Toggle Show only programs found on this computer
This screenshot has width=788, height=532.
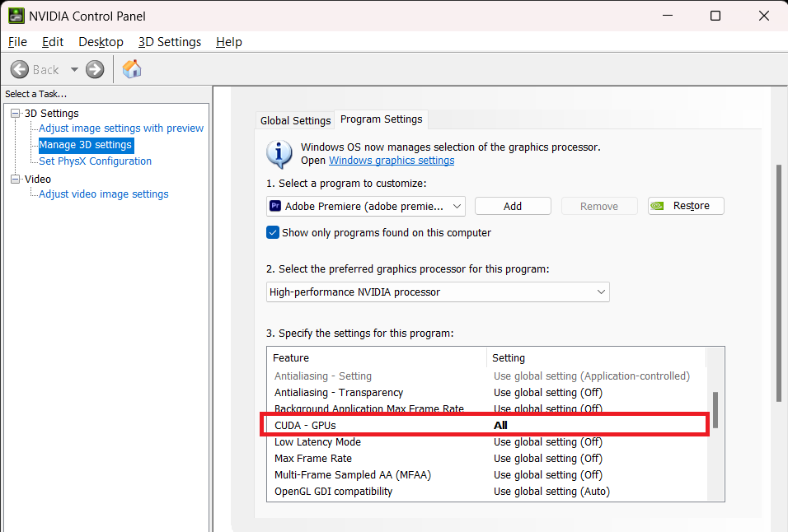[272, 232]
